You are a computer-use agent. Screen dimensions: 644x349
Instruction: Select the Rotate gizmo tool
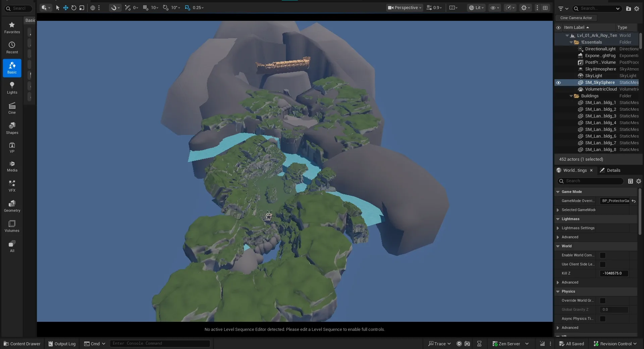pos(74,8)
